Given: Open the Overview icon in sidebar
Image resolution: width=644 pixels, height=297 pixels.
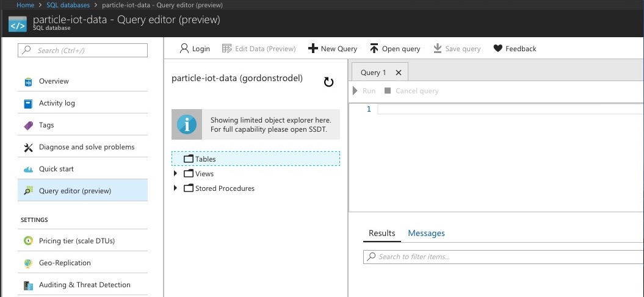Looking at the screenshot, I should point(28,81).
